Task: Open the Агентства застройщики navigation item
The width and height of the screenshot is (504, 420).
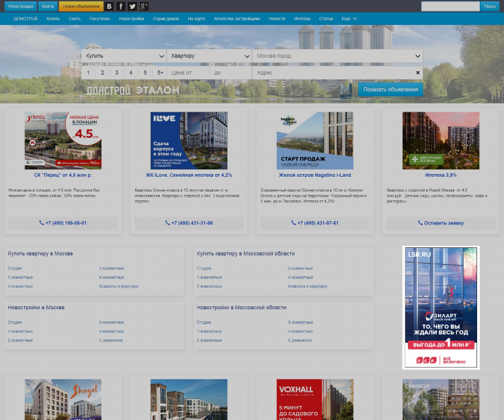Action: click(237, 19)
